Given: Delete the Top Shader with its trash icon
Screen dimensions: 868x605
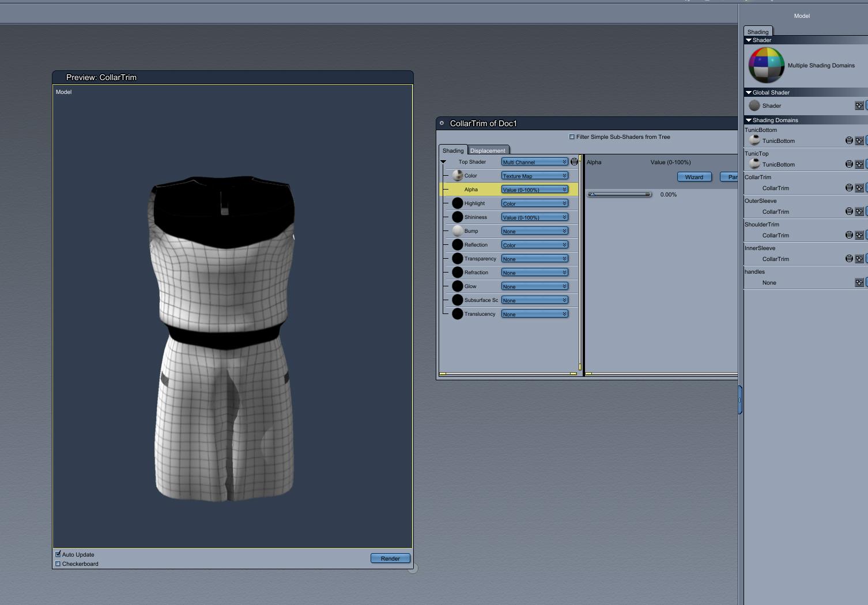Looking at the screenshot, I should 574,162.
